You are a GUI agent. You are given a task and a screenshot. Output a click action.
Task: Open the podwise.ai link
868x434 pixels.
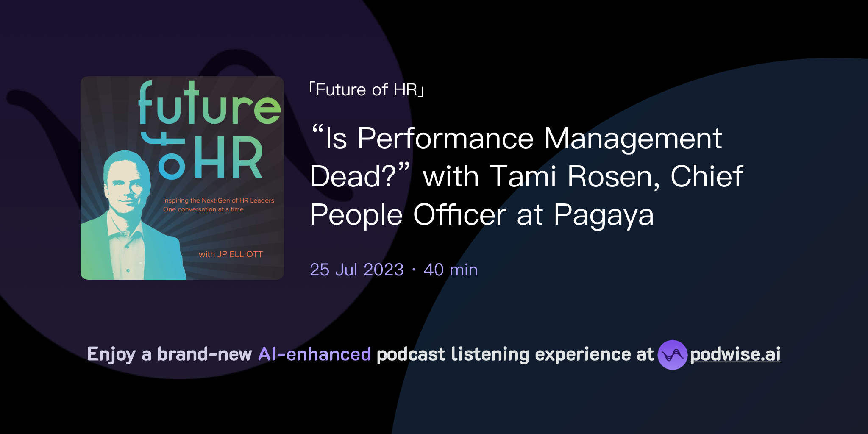click(734, 355)
